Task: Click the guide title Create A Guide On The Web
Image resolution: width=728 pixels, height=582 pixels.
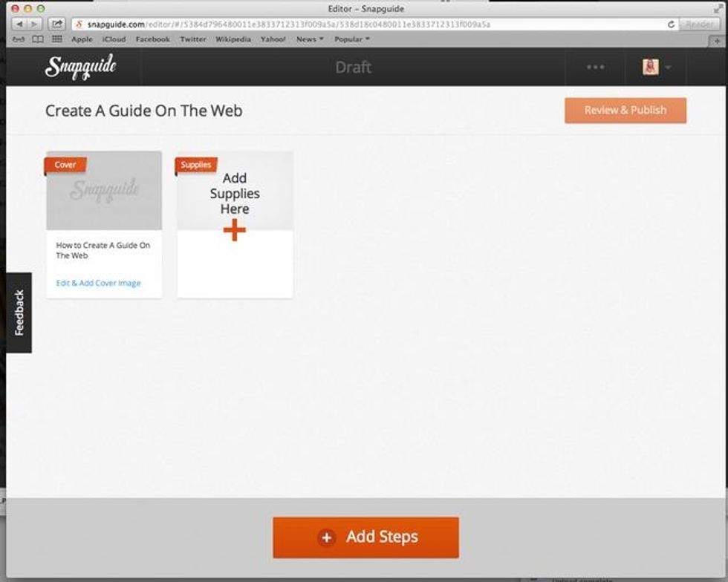Action: point(143,111)
